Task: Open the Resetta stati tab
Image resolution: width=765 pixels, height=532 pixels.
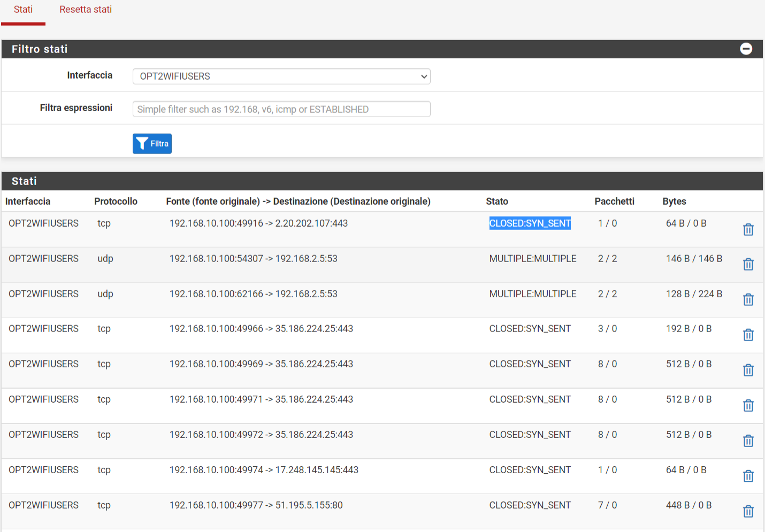Action: 86,10
